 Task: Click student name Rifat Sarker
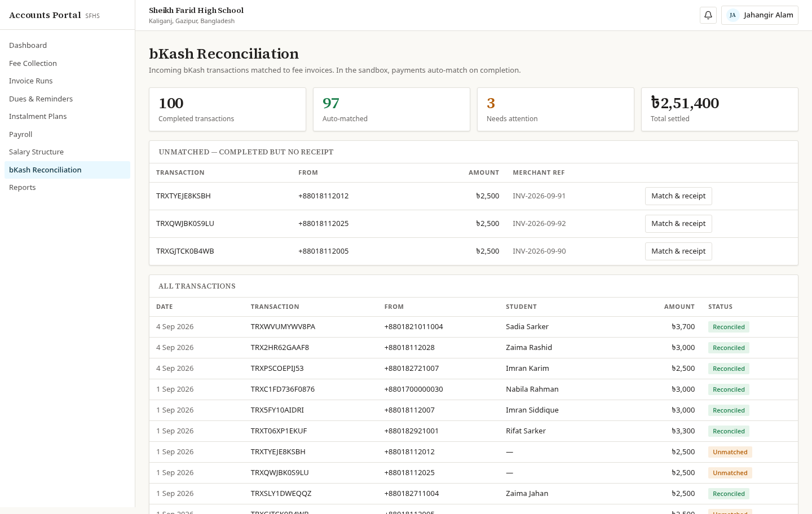pos(526,431)
